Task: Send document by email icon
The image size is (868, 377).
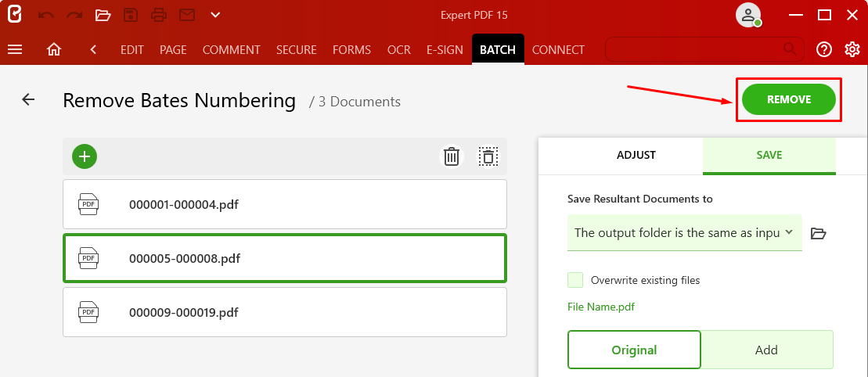Action: click(187, 16)
